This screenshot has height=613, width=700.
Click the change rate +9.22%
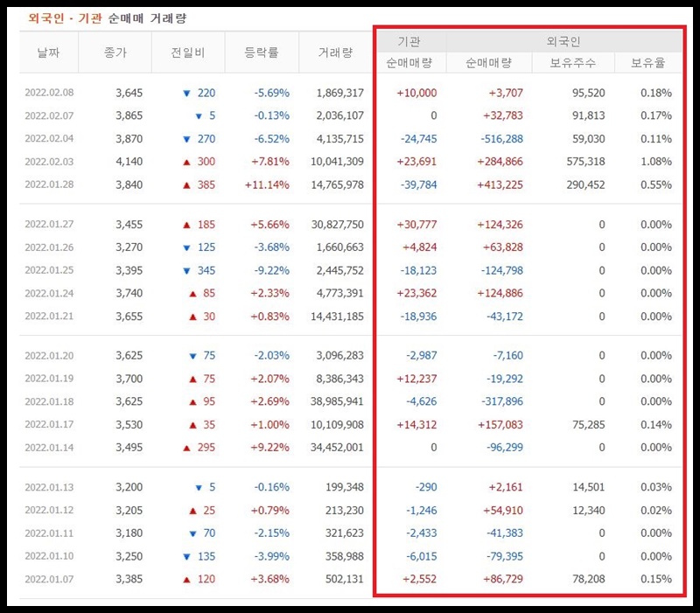tap(269, 448)
